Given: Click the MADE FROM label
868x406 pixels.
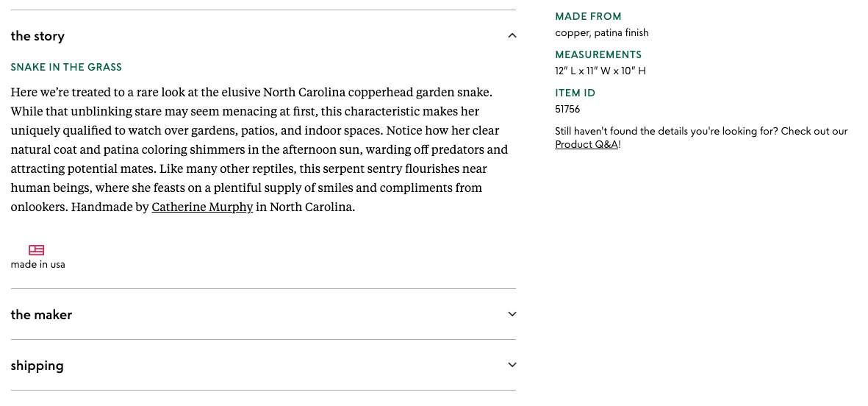Looking at the screenshot, I should coord(588,16).
